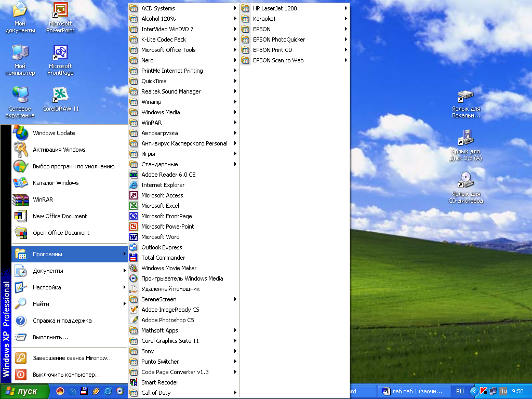Click the Smart Recoder icon in Programs list
The height and width of the screenshot is (399, 532).
(x=134, y=382)
